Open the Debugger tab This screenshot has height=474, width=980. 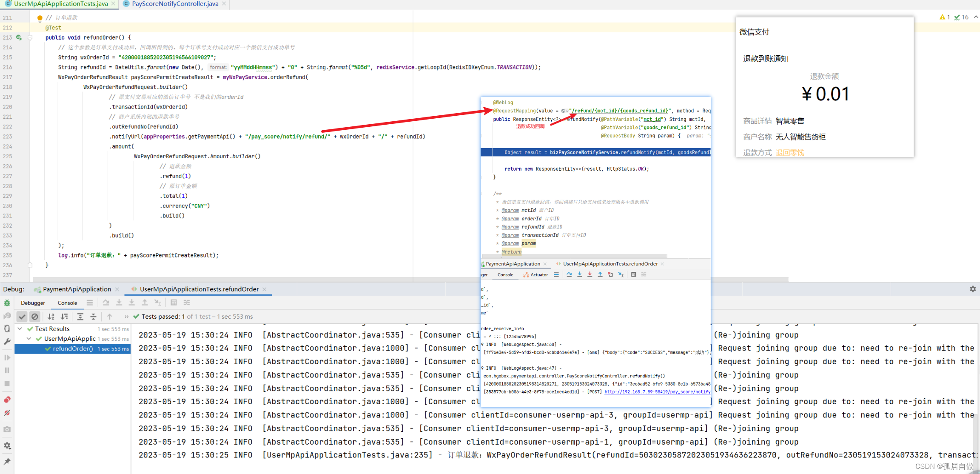[x=33, y=303]
